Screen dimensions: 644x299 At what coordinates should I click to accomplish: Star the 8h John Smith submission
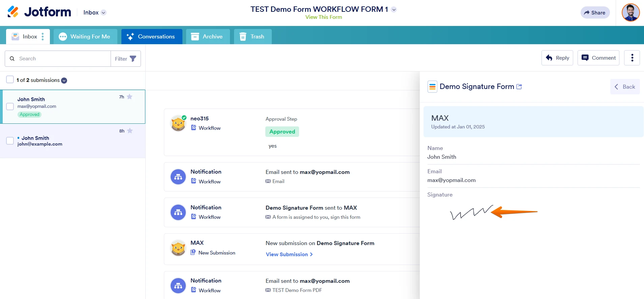click(130, 131)
